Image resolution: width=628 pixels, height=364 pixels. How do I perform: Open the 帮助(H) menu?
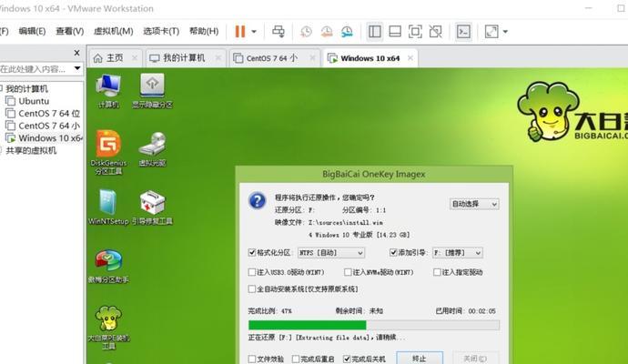[x=204, y=31]
